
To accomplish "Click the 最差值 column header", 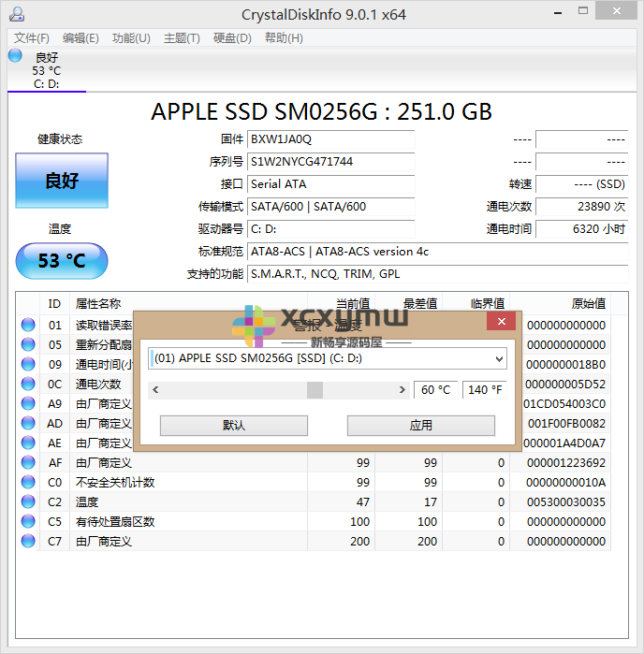I will (x=409, y=304).
